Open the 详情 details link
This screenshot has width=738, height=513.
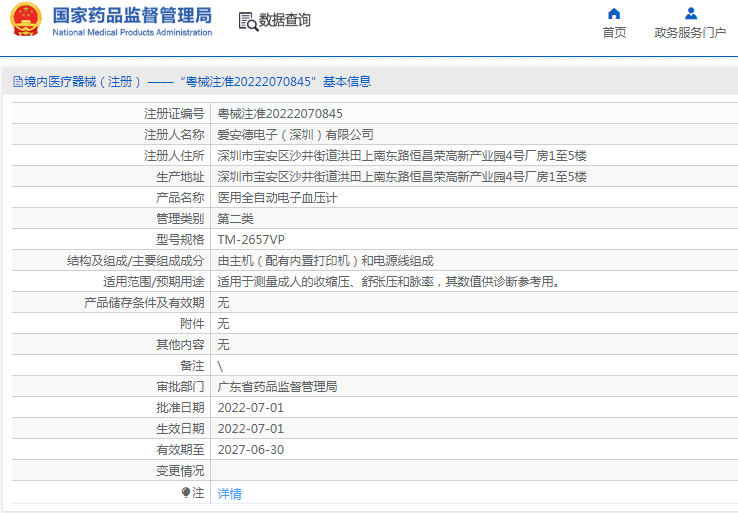pyautogui.click(x=229, y=494)
